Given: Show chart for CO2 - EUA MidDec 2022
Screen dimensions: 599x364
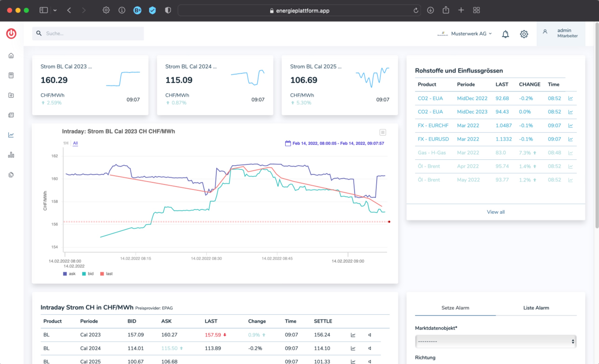Looking at the screenshot, I should (x=570, y=98).
